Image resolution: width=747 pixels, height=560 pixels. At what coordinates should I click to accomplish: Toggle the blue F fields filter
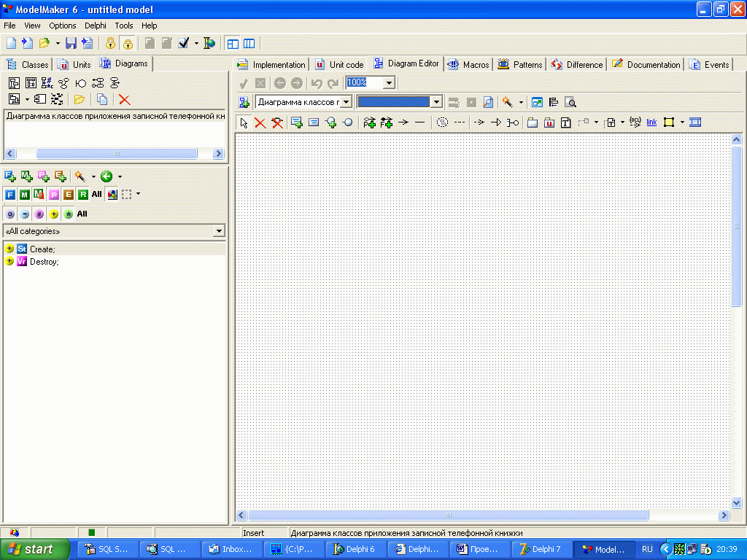click(x=10, y=194)
